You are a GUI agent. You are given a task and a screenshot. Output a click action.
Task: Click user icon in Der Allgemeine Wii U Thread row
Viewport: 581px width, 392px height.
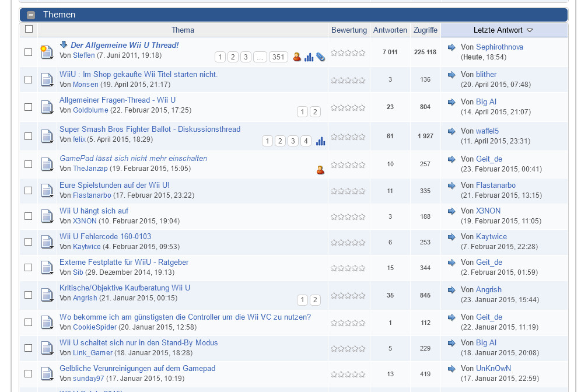297,57
